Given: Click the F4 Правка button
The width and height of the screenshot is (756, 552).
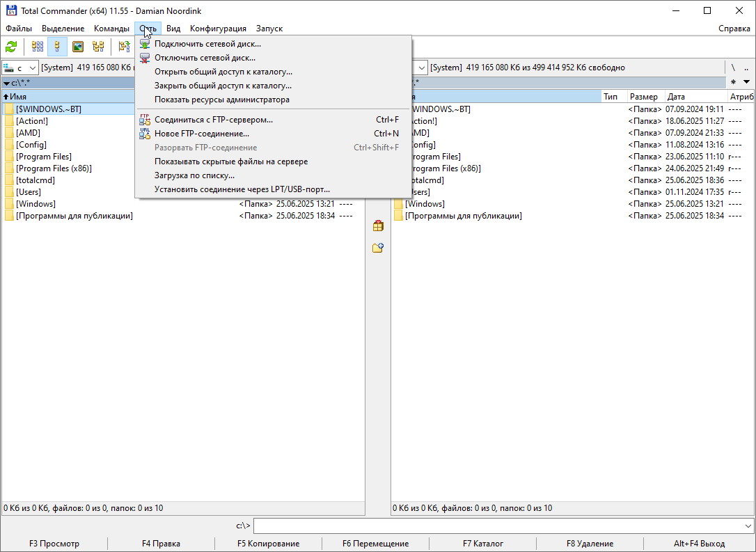Looking at the screenshot, I should [x=161, y=544].
